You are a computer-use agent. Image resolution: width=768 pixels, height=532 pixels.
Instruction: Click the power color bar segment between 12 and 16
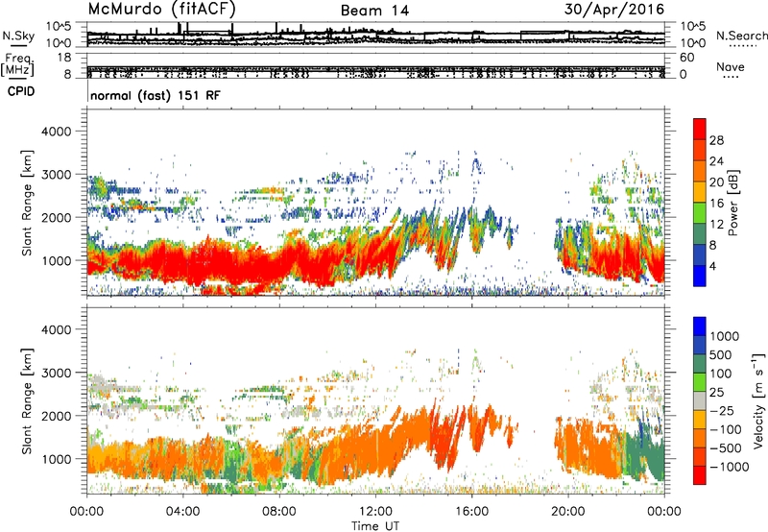tap(700, 213)
